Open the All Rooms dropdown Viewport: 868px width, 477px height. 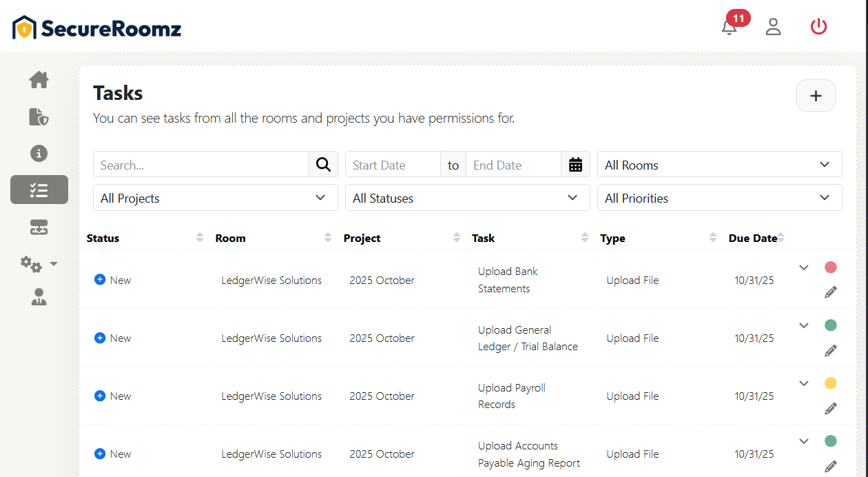[719, 164]
